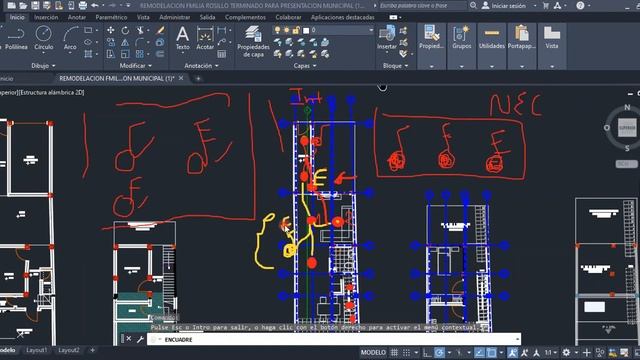Toggle snap mode dots in status bar

point(407,352)
